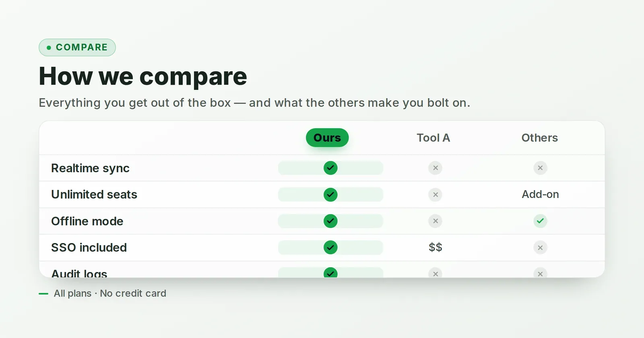
Task: Click the Others cross for Realtime sync
Action: (540, 168)
